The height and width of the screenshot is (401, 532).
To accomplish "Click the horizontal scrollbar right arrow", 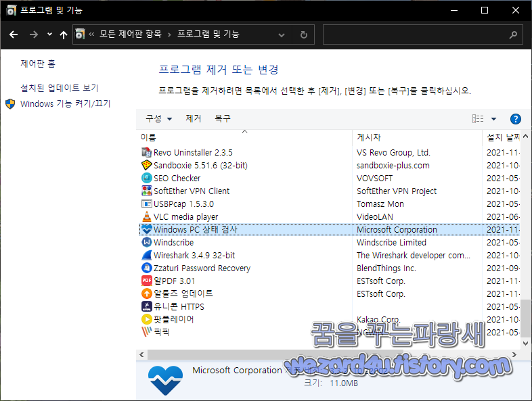I will click(514, 355).
